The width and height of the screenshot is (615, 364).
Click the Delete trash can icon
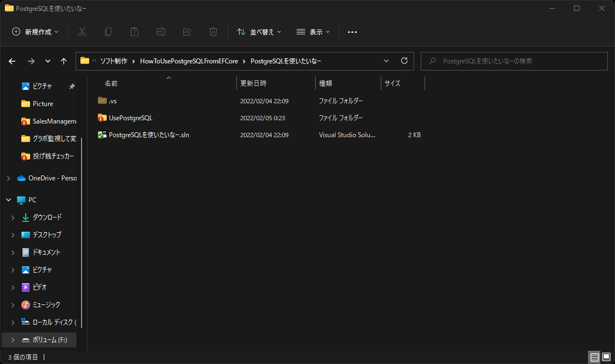[213, 32]
